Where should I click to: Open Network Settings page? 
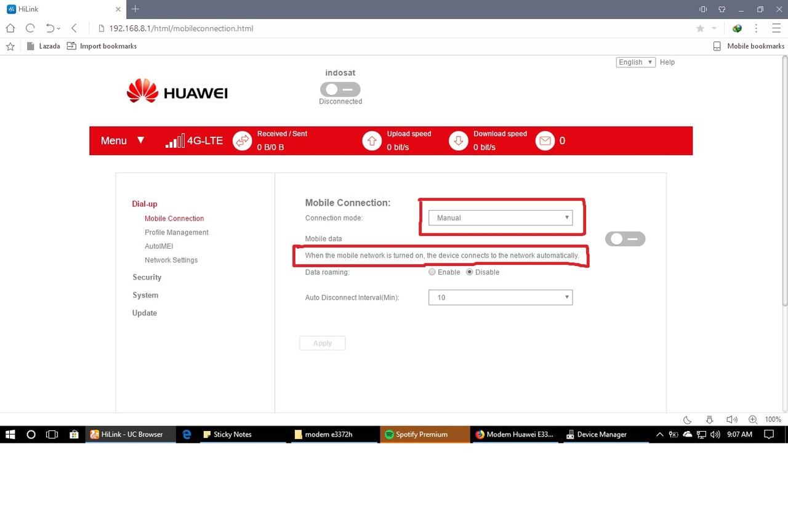[x=171, y=260]
